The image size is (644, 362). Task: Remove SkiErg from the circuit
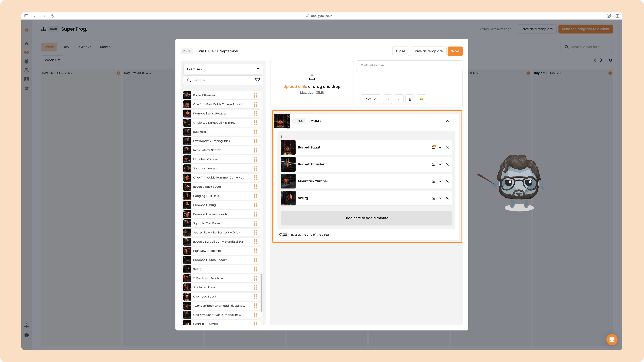(447, 198)
